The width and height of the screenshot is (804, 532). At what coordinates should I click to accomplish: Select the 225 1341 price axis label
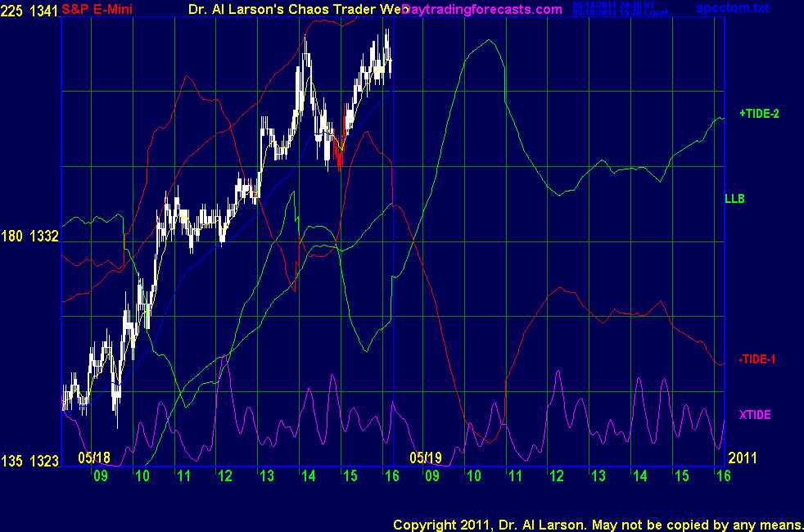pyautogui.click(x=29, y=11)
